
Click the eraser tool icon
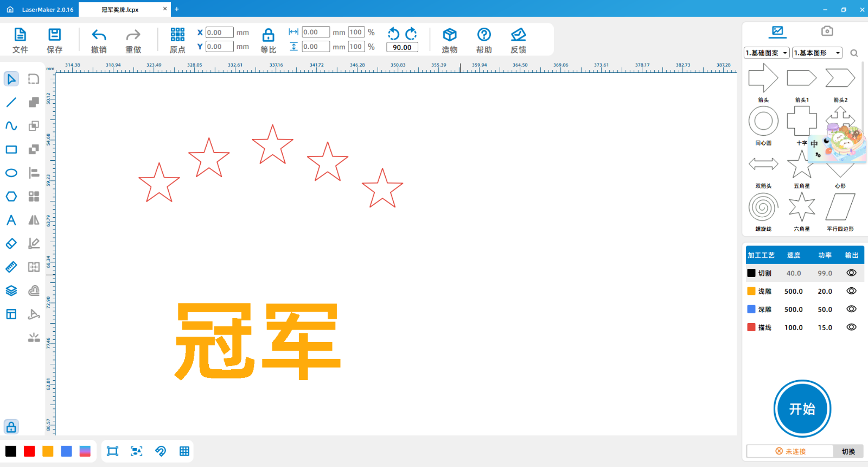(x=11, y=244)
